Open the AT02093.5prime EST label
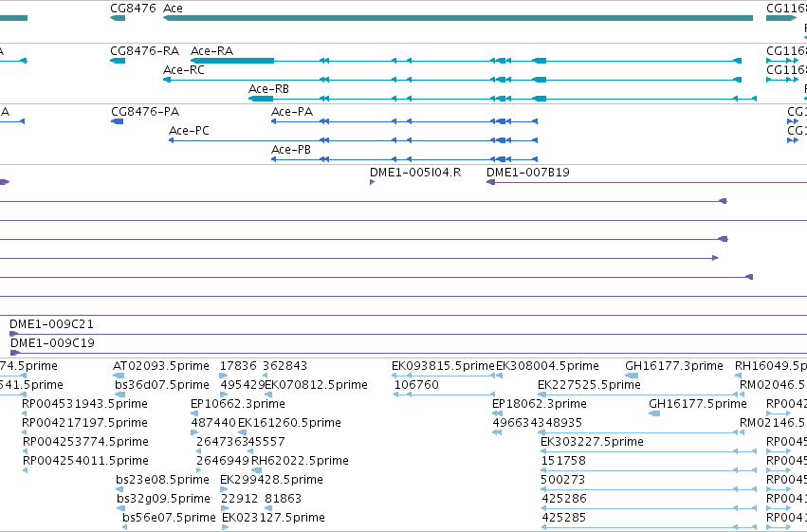The height and width of the screenshot is (532, 807). coord(161,366)
